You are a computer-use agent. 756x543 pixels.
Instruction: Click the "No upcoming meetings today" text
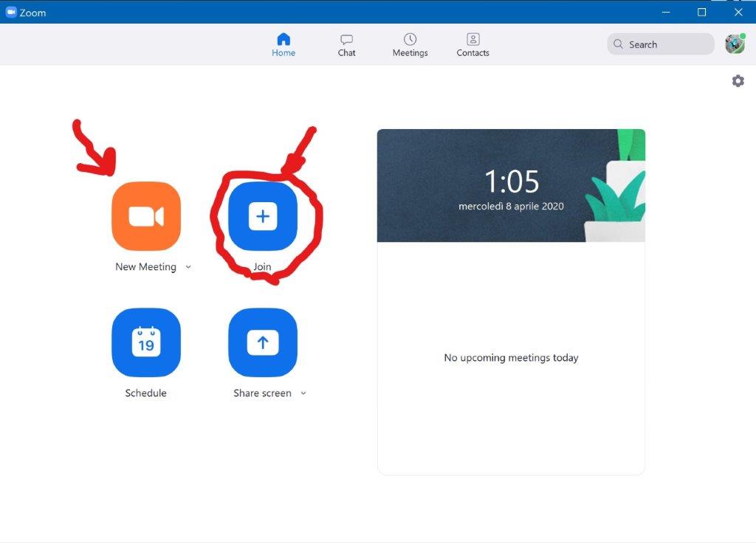(511, 358)
